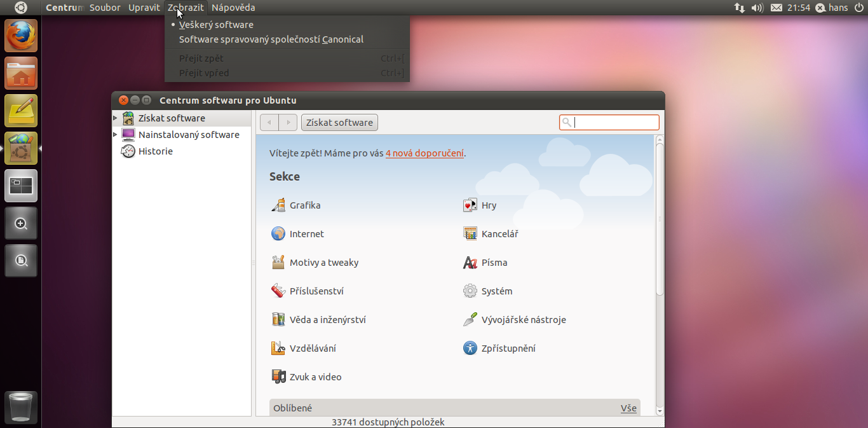The image size is (868, 428).
Task: Open the Trash in the launcher
Action: click(x=22, y=408)
